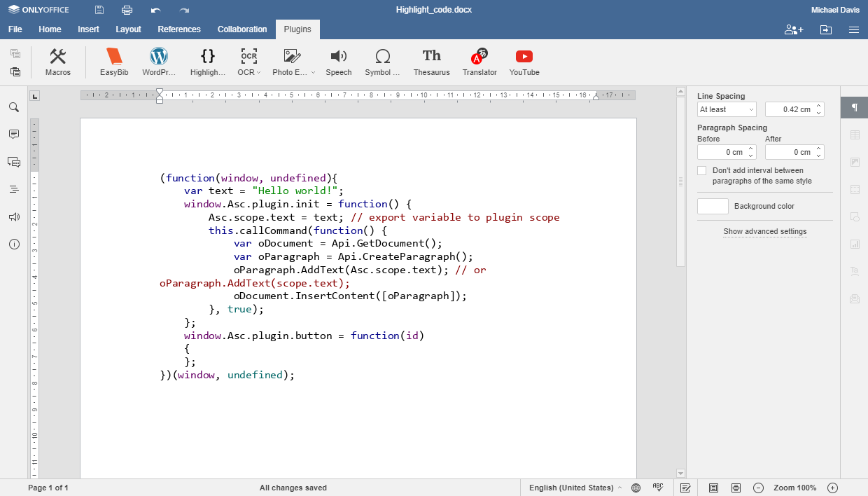Screen dimensions: 868x496
Task: Open Paragraph settings in right sidebar
Action: 854,107
